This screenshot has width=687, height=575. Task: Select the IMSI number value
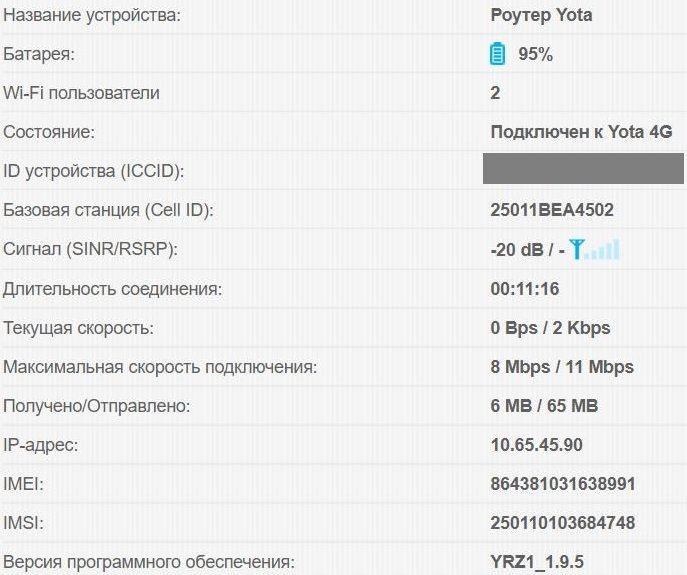tap(563, 523)
